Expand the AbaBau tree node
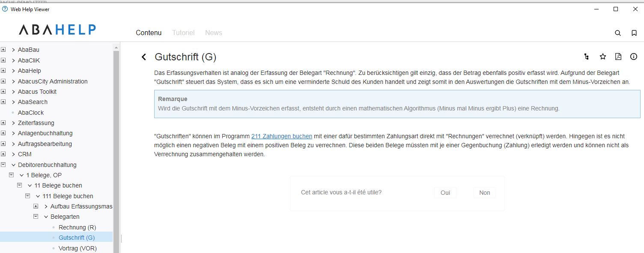 click(3, 50)
